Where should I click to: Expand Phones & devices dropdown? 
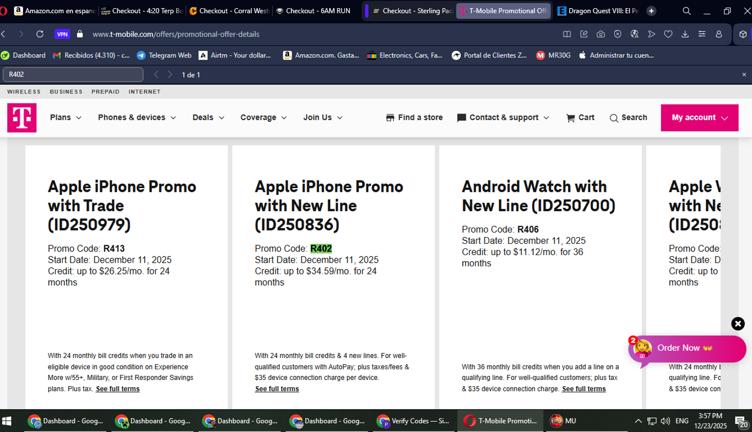pyautogui.click(x=137, y=117)
